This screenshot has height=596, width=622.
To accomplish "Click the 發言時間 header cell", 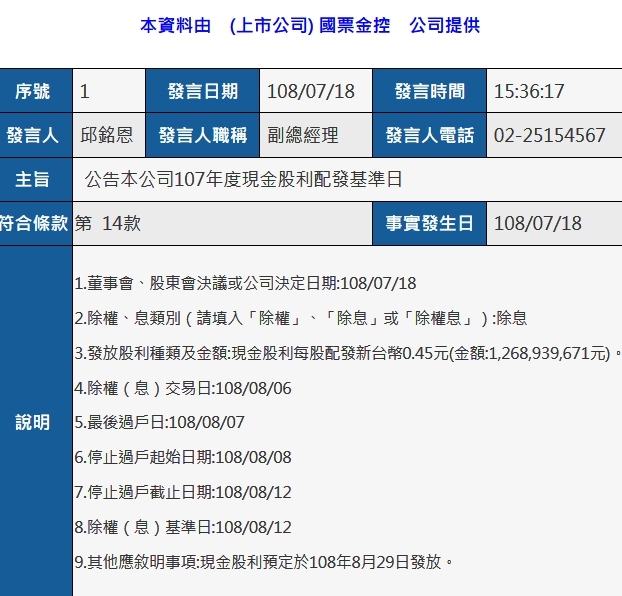I will [x=429, y=91].
